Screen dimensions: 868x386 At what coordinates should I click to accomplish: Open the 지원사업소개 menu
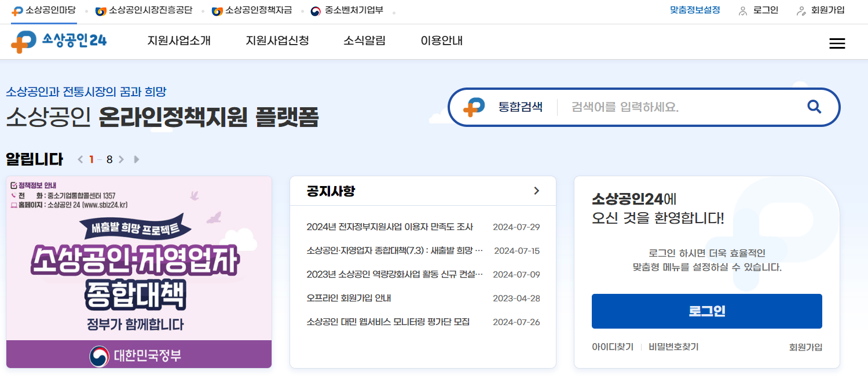pyautogui.click(x=180, y=41)
